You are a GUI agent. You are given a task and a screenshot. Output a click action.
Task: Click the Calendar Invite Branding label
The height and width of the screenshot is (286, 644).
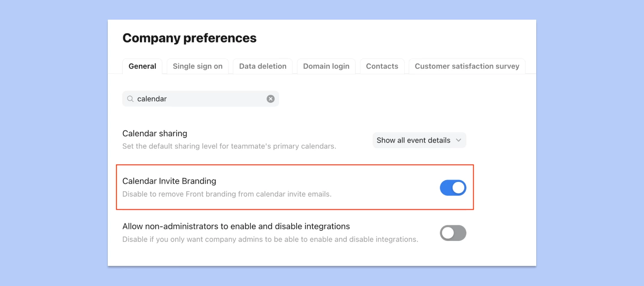[x=169, y=181]
